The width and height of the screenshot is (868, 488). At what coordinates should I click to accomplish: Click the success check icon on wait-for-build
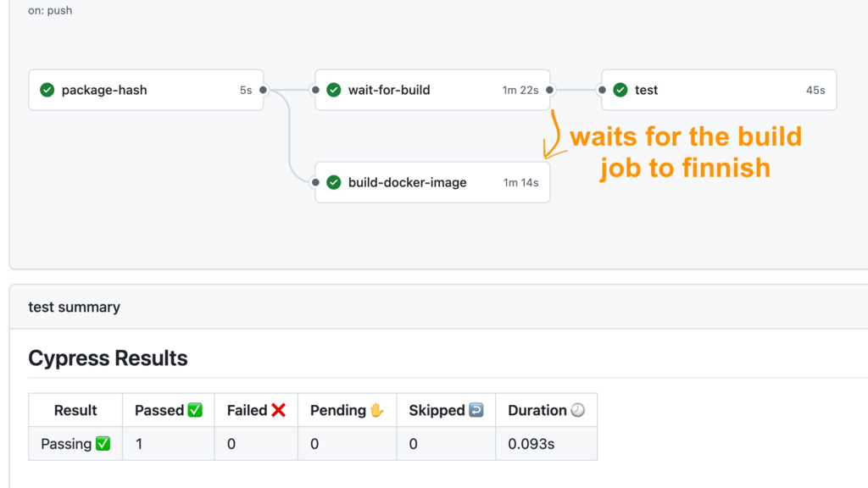(x=333, y=90)
